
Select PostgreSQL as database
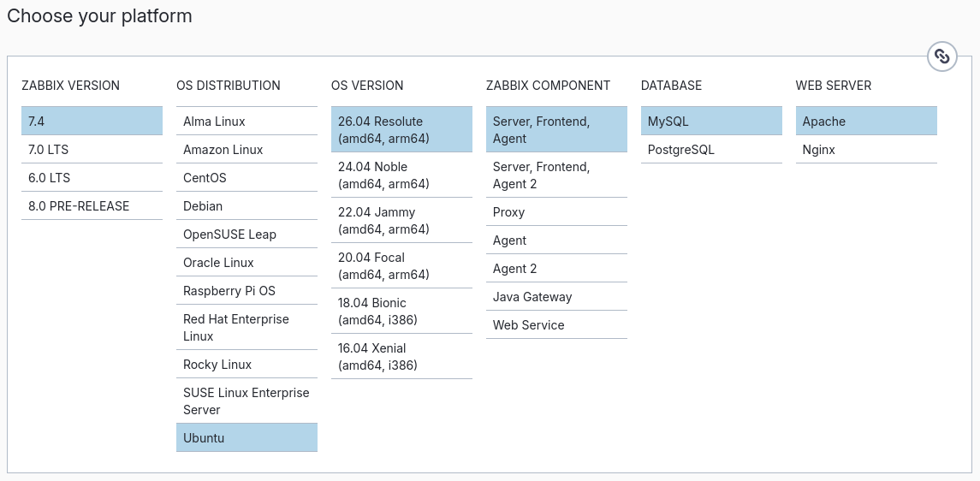711,149
